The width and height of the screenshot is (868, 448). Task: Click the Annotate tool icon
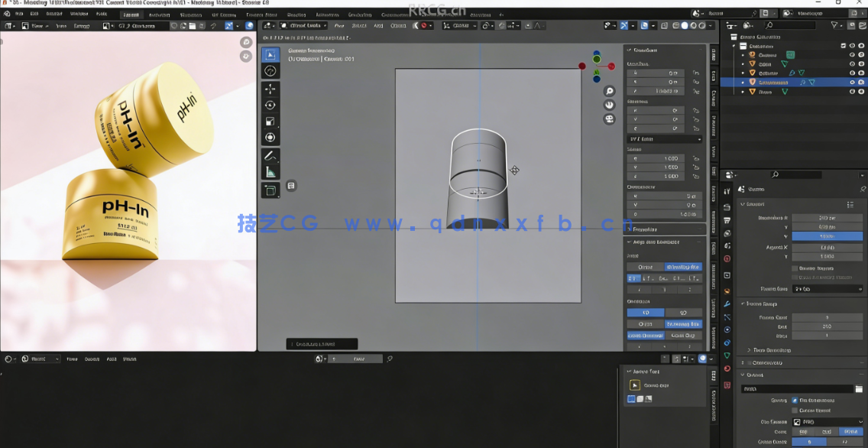click(x=270, y=155)
